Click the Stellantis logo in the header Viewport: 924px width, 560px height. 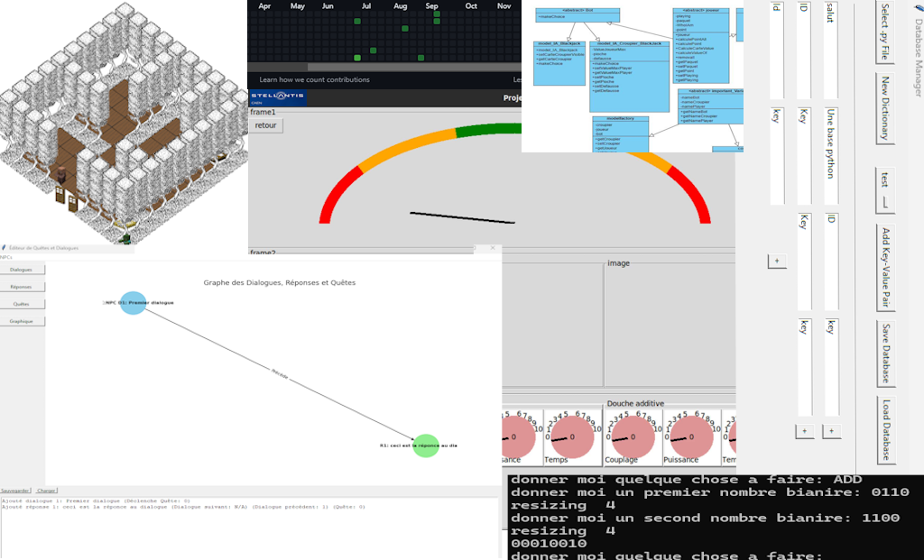(277, 97)
